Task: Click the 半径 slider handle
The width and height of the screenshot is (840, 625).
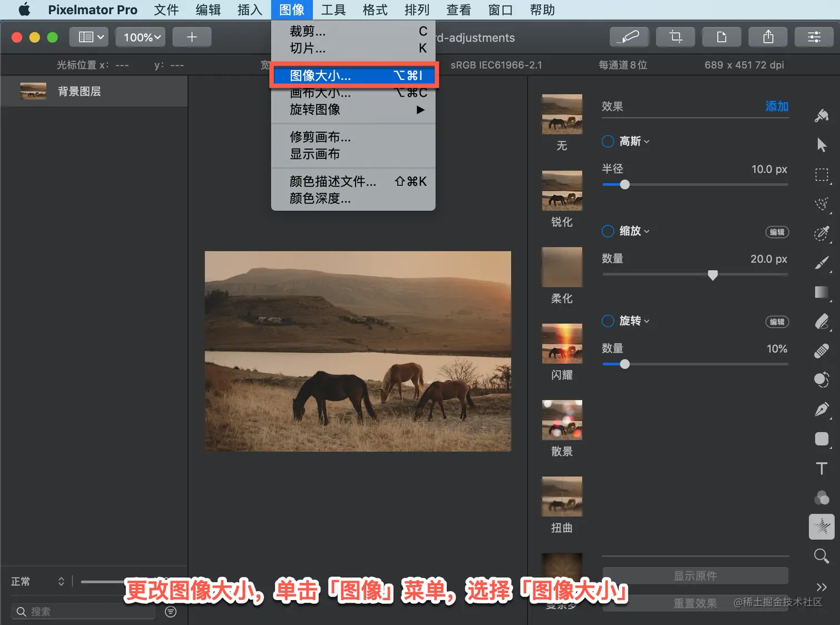Action: pyautogui.click(x=625, y=184)
